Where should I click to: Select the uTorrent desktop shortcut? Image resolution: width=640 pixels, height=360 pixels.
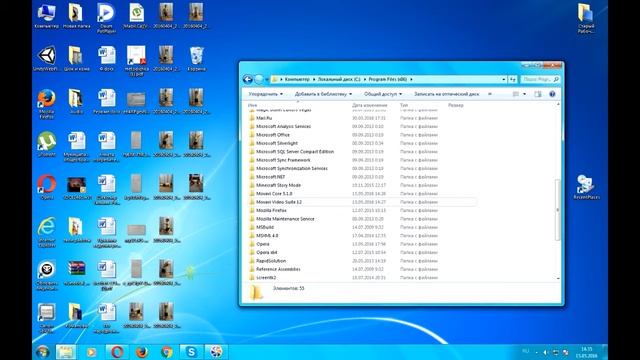coord(47,144)
